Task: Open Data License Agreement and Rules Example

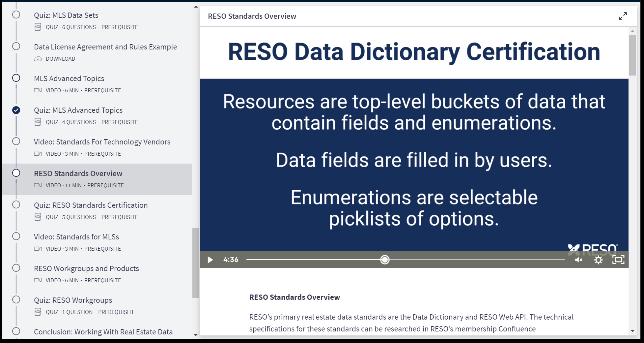Action: [x=105, y=47]
